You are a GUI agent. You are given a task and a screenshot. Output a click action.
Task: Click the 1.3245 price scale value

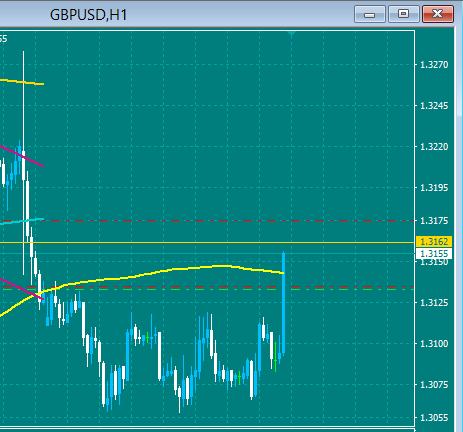click(x=434, y=106)
